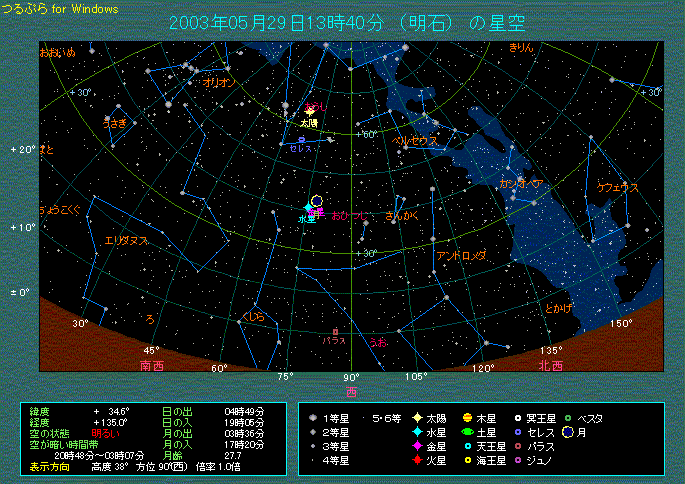Click the 1等星 magnitude star in legend
685x484 pixels.
tap(313, 417)
